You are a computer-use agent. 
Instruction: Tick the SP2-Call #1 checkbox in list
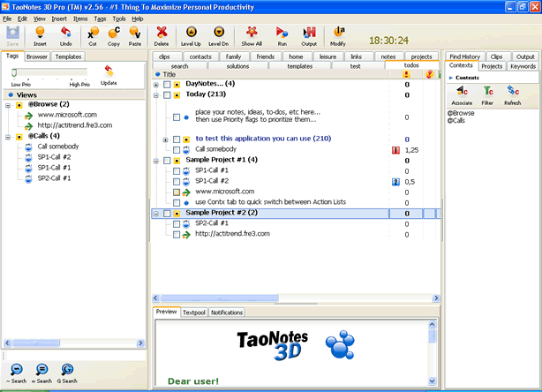pos(177,224)
